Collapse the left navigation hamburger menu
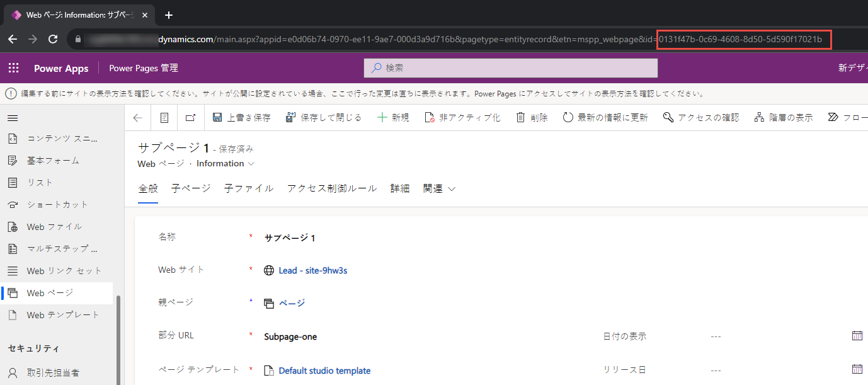The height and width of the screenshot is (385, 868). pyautogui.click(x=13, y=118)
